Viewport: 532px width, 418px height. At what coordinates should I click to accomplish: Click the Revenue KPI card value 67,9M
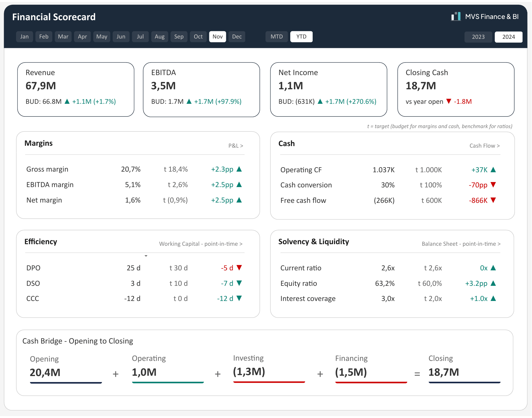(41, 86)
